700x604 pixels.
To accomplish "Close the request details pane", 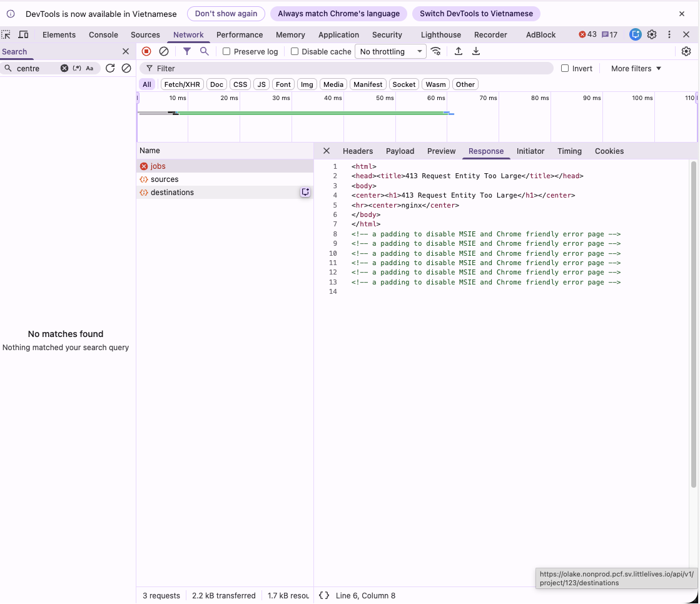I will pos(327,151).
